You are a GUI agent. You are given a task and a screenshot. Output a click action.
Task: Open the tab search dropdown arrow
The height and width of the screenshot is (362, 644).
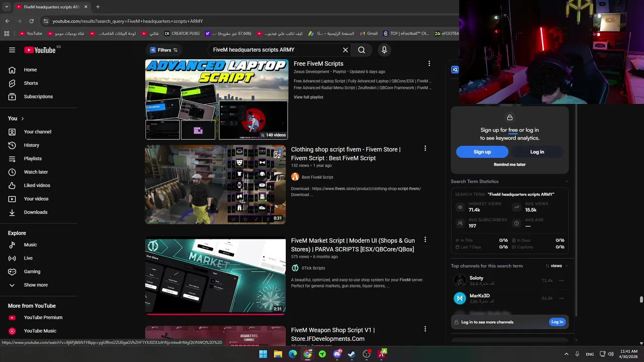coord(7,7)
